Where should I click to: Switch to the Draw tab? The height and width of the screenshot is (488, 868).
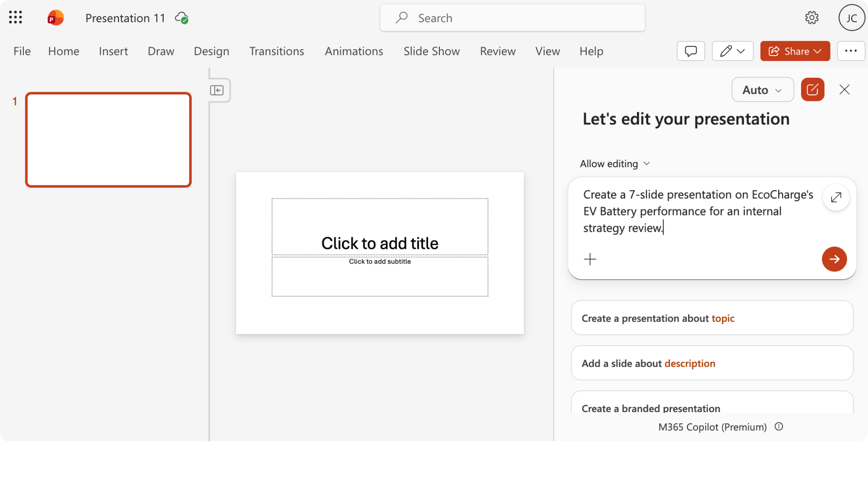pyautogui.click(x=161, y=51)
